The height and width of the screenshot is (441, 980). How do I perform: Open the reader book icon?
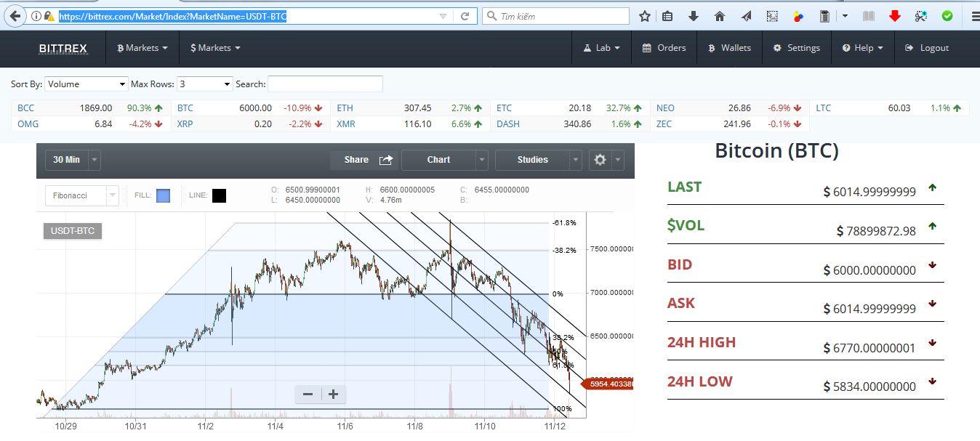(868, 16)
